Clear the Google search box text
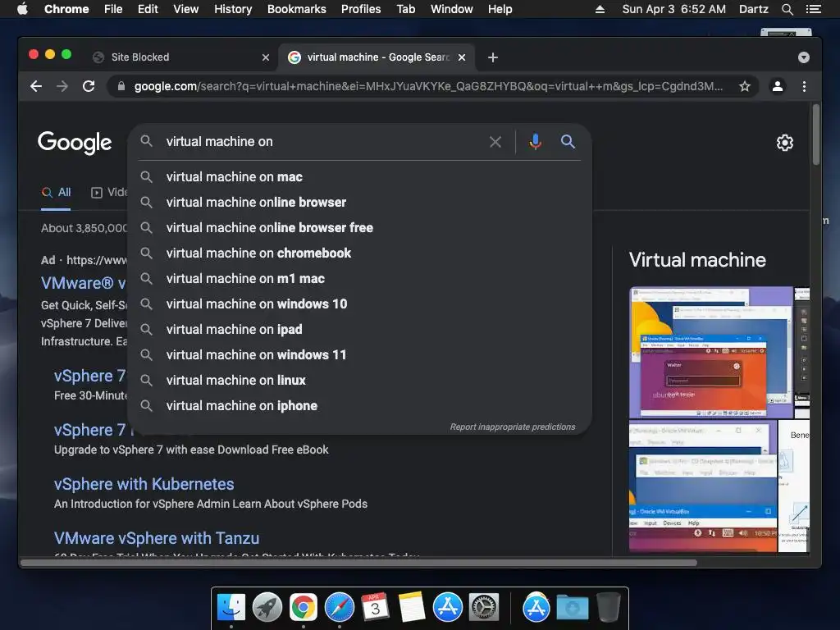 click(495, 142)
